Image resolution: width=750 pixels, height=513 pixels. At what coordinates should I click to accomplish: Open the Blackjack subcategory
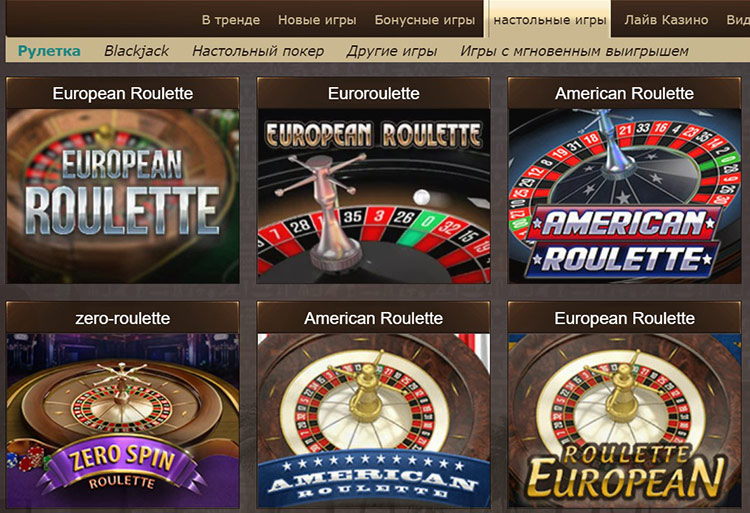pyautogui.click(x=136, y=51)
